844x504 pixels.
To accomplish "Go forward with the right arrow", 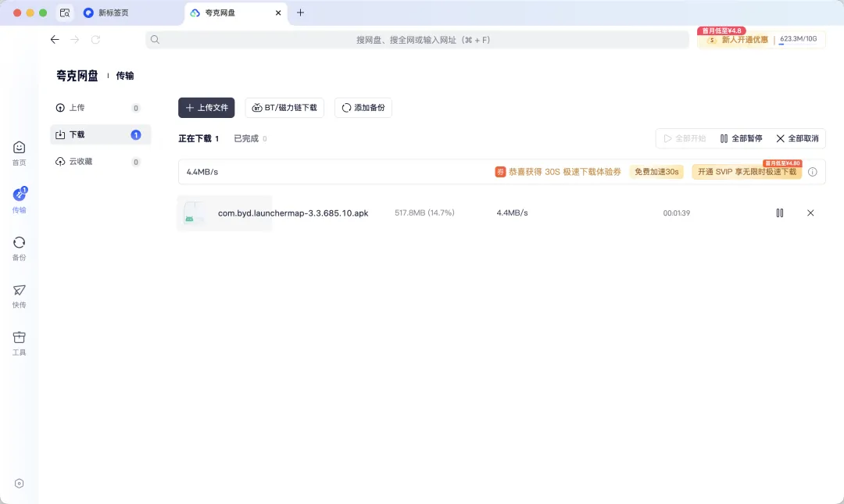I will click(x=75, y=39).
